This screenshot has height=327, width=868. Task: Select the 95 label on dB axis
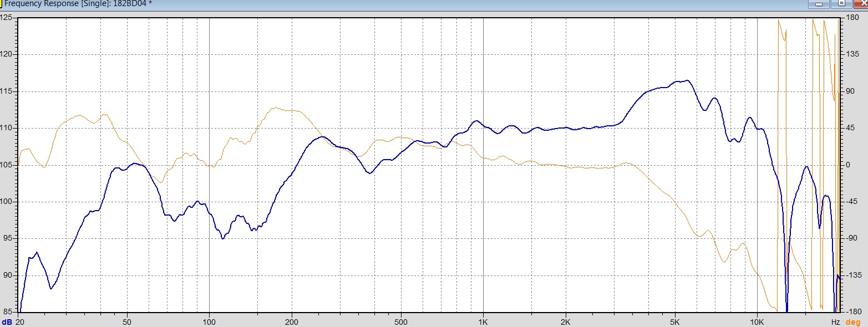click(x=8, y=238)
